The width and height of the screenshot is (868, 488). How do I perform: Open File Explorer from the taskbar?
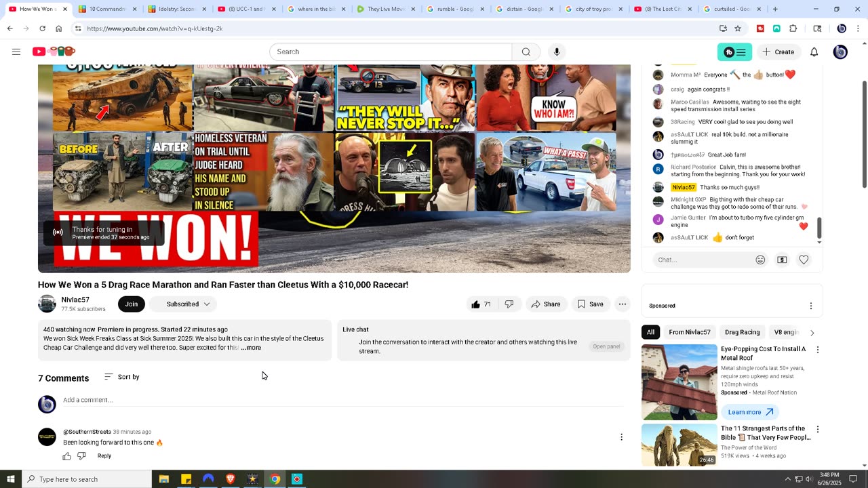pos(163,479)
